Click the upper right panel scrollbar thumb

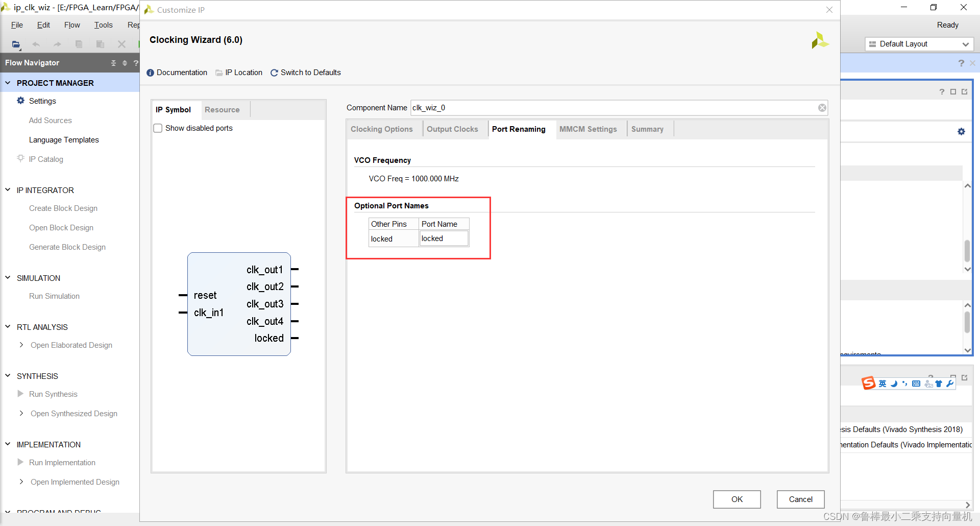click(967, 251)
